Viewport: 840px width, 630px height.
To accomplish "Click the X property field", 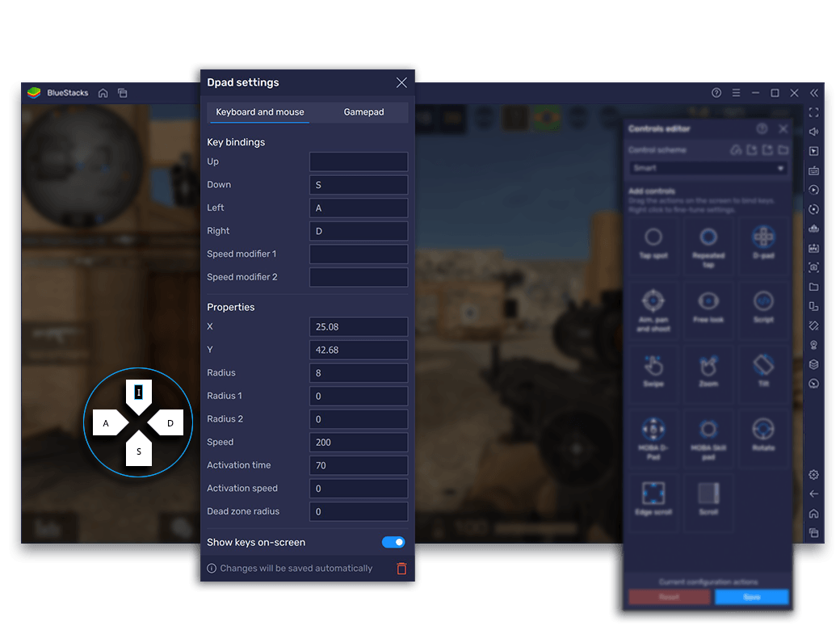I will [x=359, y=327].
